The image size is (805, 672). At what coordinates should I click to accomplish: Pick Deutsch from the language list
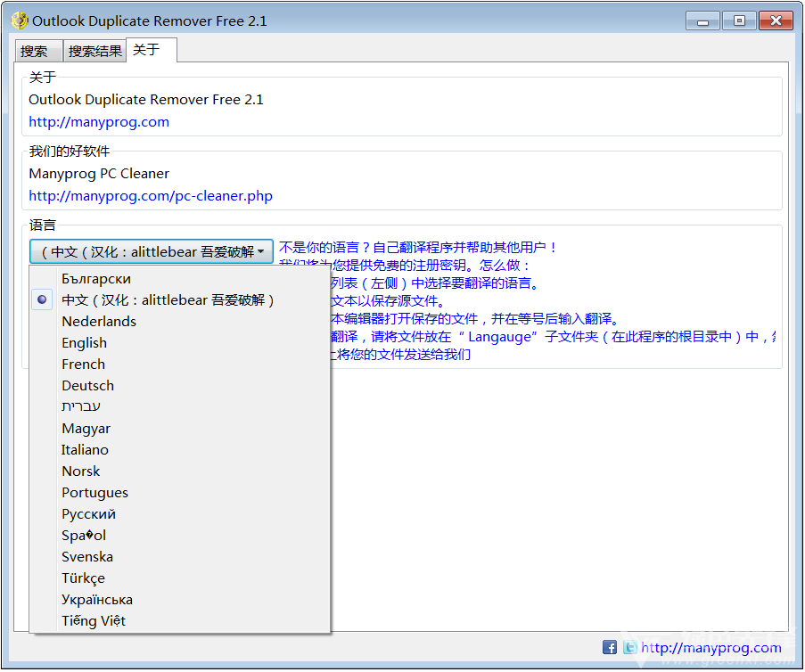coord(180,386)
